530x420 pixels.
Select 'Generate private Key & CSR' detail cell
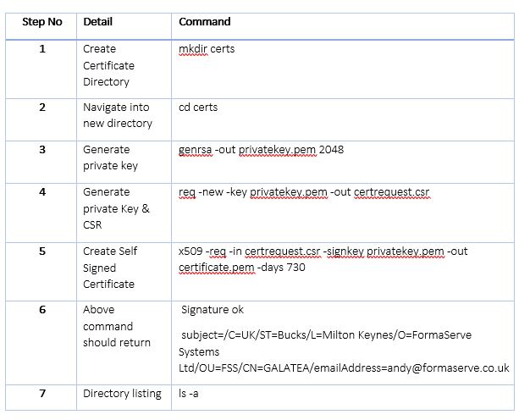[x=115, y=208]
